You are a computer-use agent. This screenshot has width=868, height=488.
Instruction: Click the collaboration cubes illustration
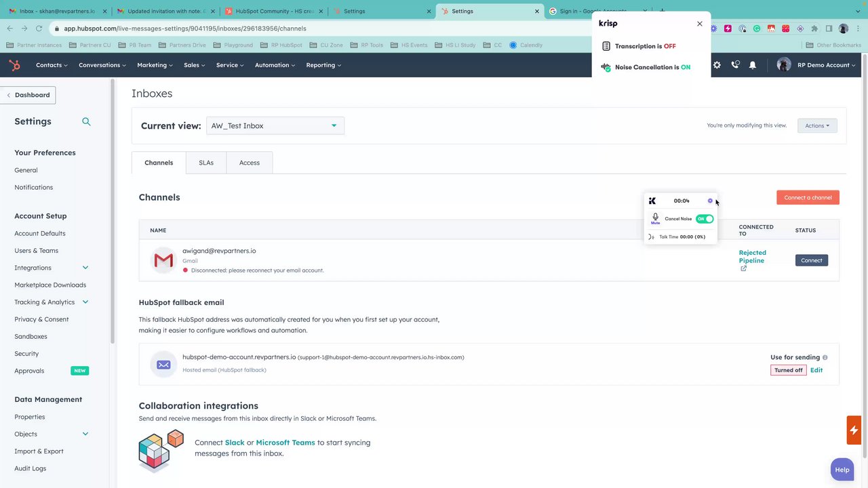(161, 450)
